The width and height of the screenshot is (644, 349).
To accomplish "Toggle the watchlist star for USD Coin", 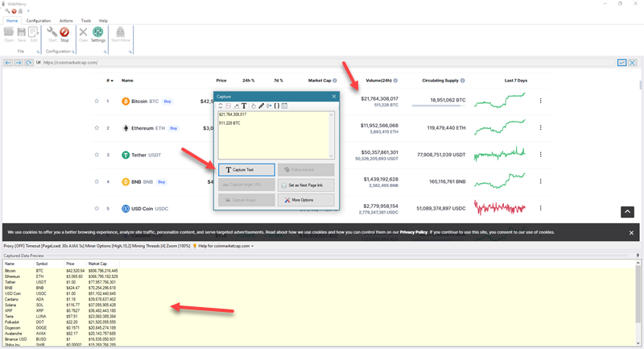I will point(97,209).
